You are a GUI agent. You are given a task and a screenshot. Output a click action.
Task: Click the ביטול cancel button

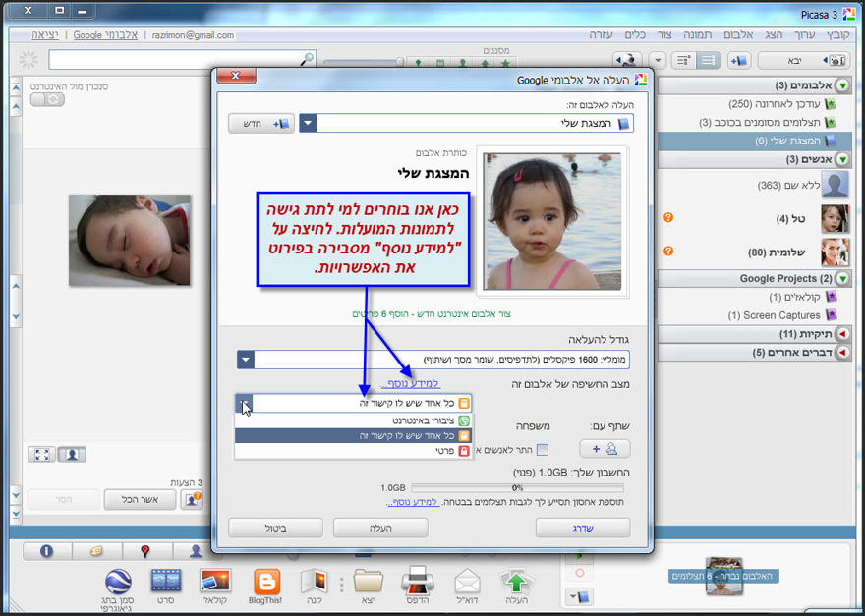pyautogui.click(x=275, y=528)
